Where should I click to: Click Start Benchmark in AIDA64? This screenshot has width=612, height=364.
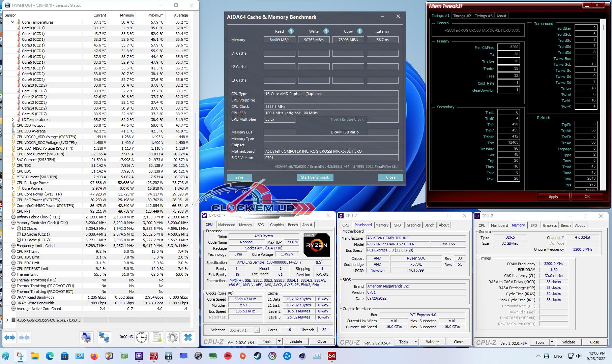pos(315,177)
